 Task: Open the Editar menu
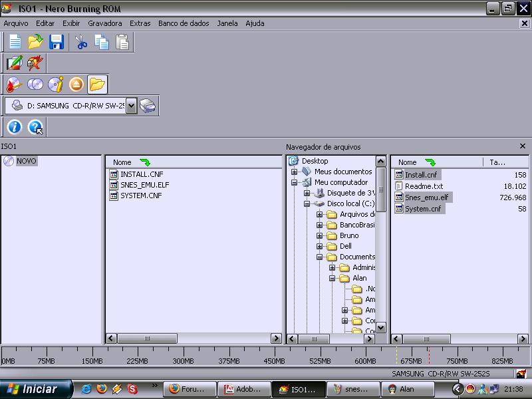tap(45, 23)
